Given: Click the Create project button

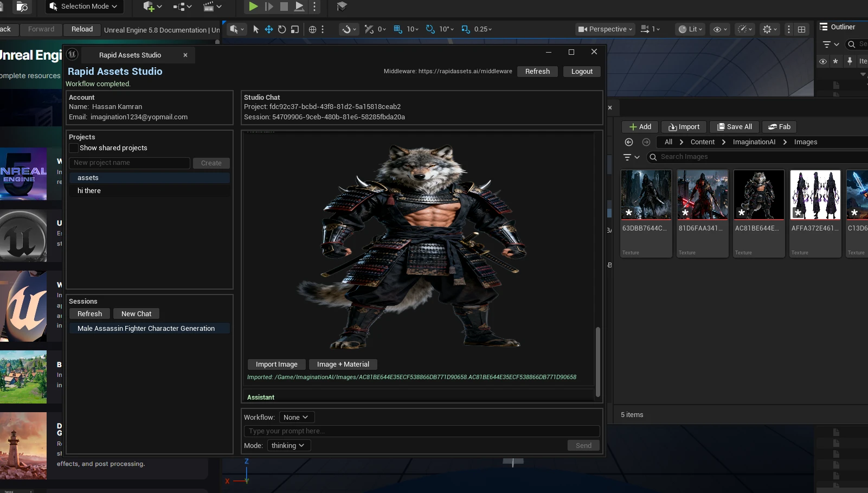Looking at the screenshot, I should tap(211, 163).
